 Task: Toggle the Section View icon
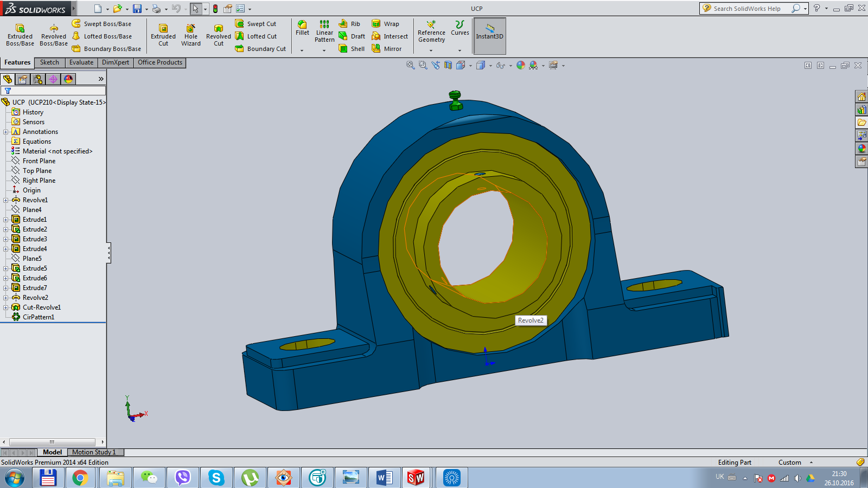point(448,65)
